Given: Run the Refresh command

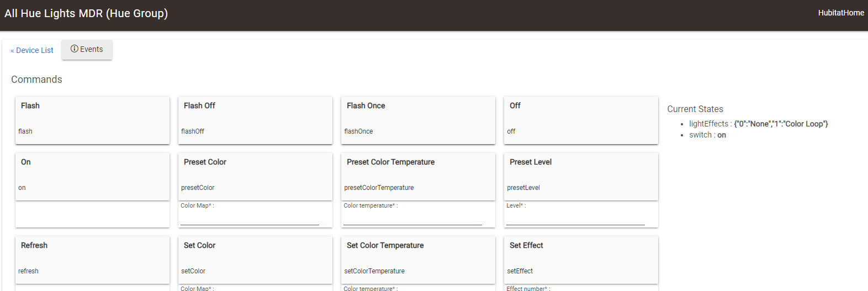Looking at the screenshot, I should [92, 260].
